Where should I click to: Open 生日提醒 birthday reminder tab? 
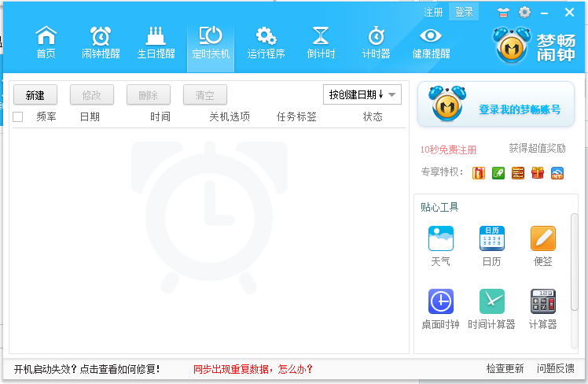156,42
